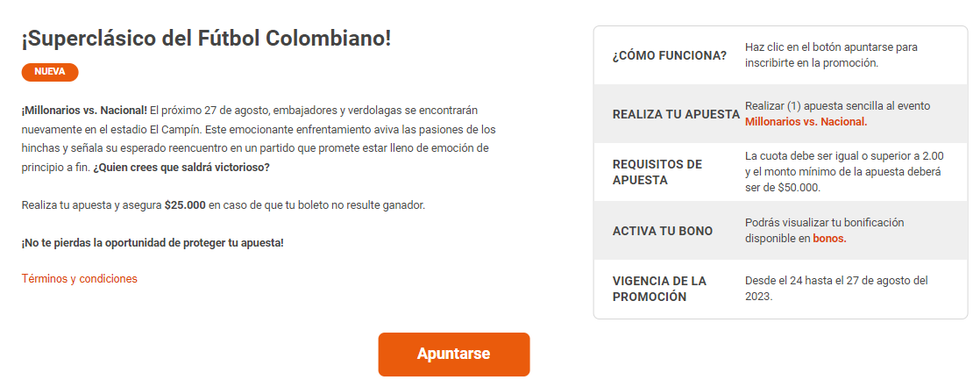The height and width of the screenshot is (387, 980).
Task: Open the bonos link in Activa tu bono
Action: click(829, 238)
